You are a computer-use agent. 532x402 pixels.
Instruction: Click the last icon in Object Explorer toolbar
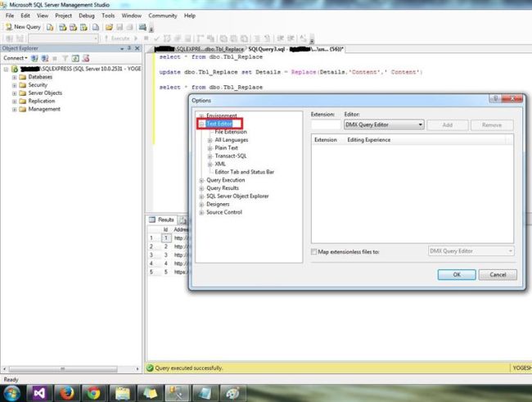point(86,58)
